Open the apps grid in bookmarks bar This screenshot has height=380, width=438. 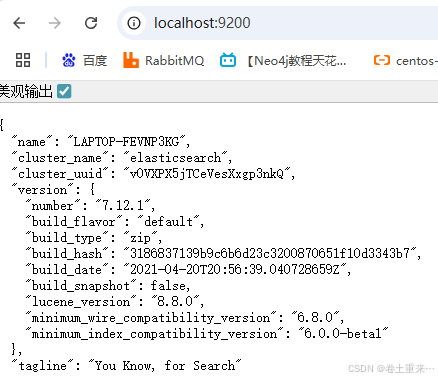(23, 60)
